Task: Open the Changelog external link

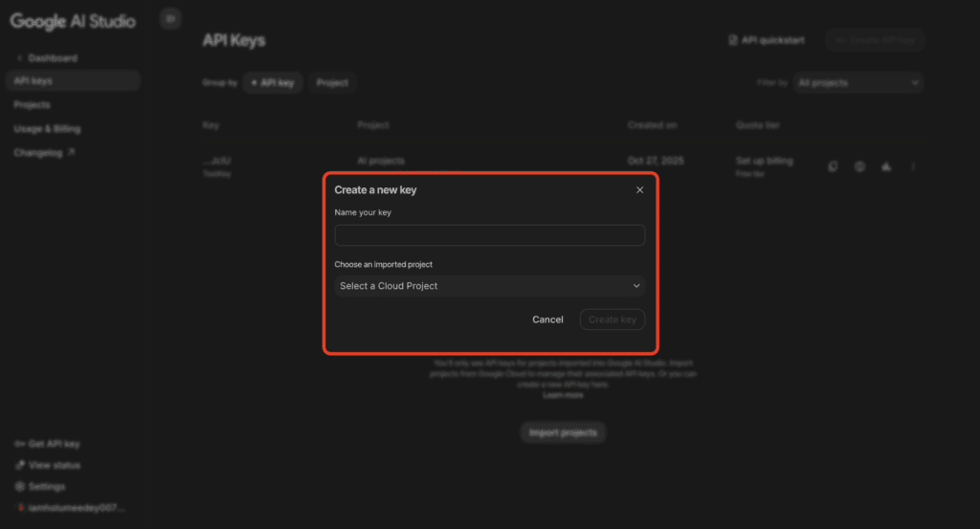Action: pos(44,152)
